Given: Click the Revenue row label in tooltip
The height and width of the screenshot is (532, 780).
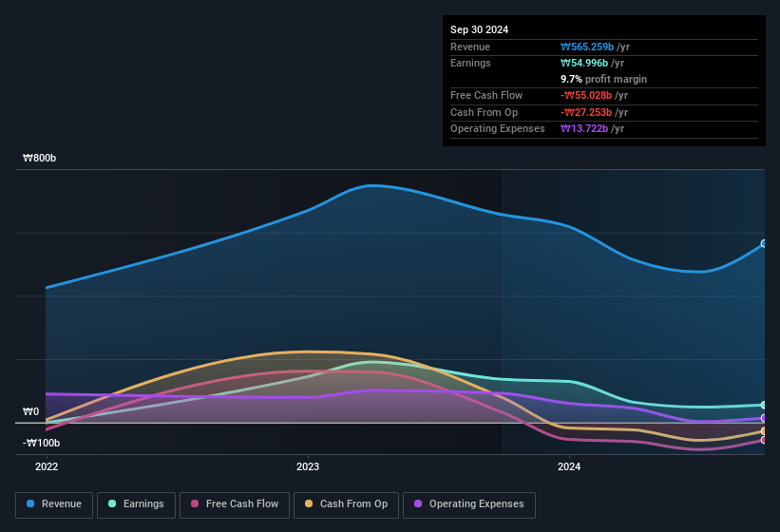Looking at the screenshot, I should pos(470,47).
